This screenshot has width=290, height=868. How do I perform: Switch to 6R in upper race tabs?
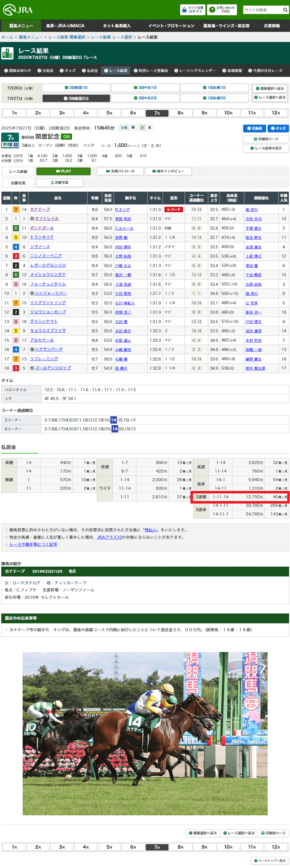133,113
